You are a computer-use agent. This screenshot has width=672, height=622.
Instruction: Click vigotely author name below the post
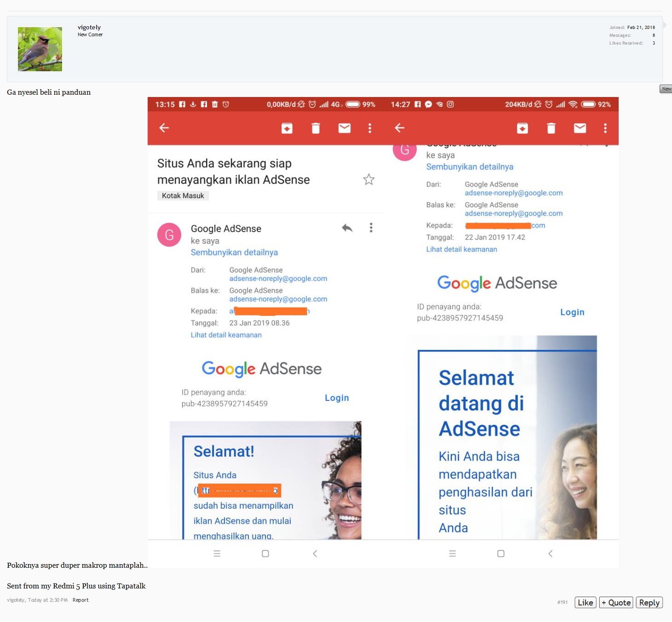[x=16, y=600]
